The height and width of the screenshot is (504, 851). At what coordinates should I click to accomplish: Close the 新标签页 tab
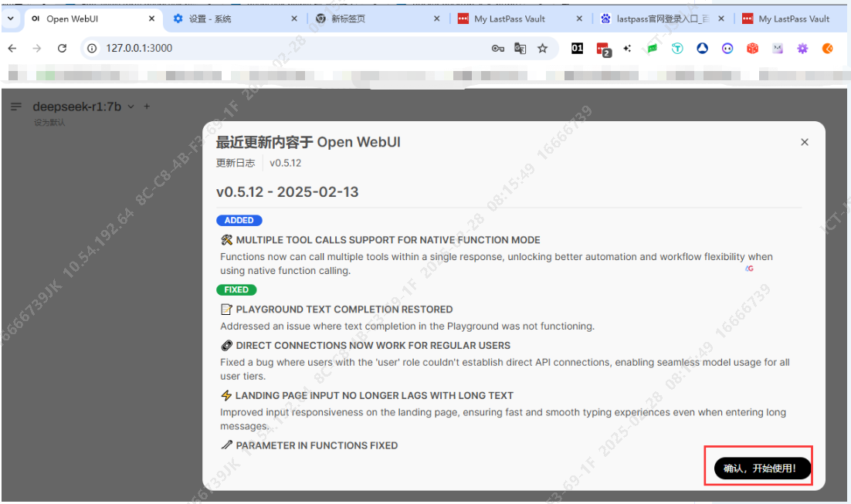click(x=437, y=19)
